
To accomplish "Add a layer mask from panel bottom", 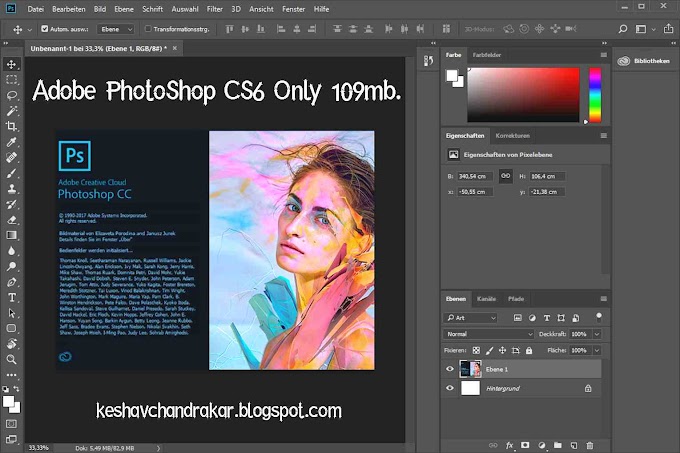I will [525, 445].
